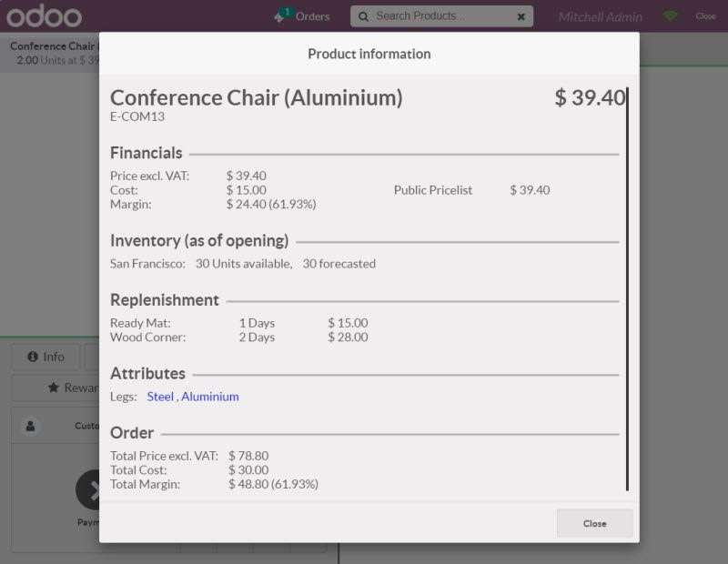Screen dimensions: 728x564
Task: Click the green wifi status icon
Action: click(670, 16)
